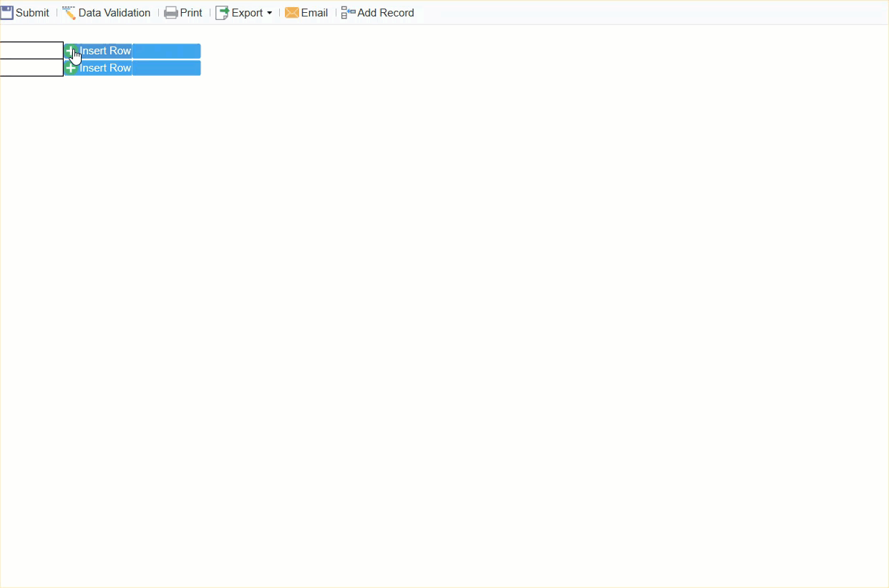
Task: Click the Export document icon
Action: coord(221,12)
